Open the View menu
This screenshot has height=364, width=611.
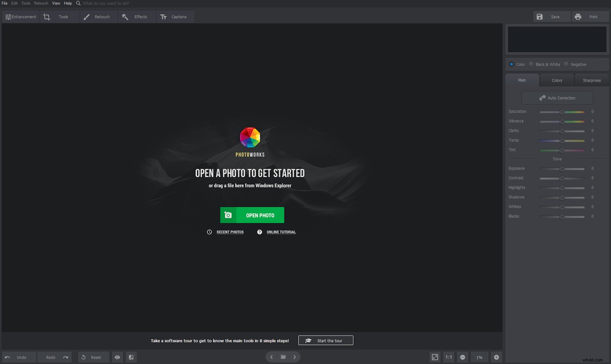tap(56, 3)
